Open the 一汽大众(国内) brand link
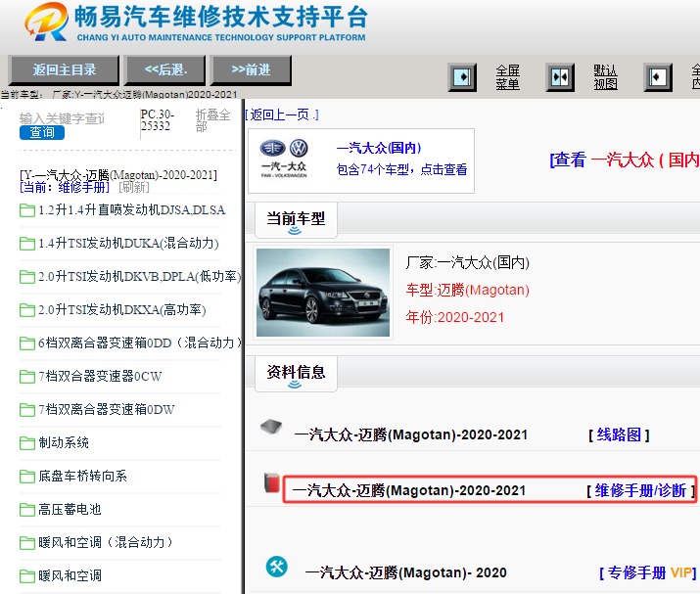The image size is (700, 594). pyautogui.click(x=379, y=148)
